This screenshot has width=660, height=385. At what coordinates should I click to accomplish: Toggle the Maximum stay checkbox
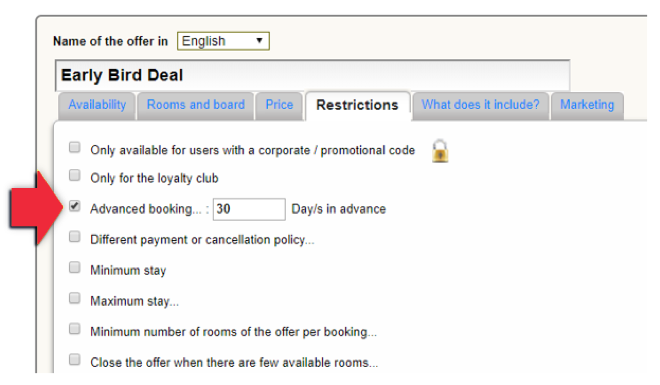(75, 298)
